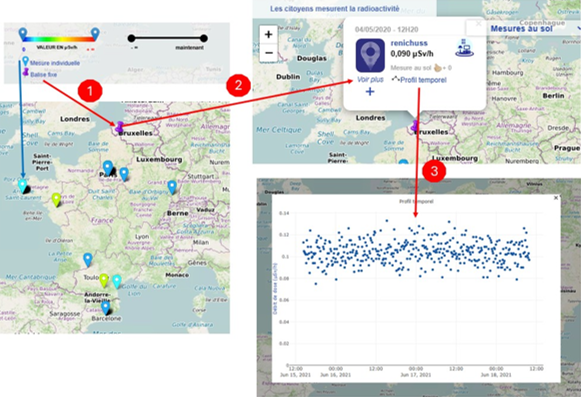Open the Voir plus link
Viewport: 581px width, 397px height.
(x=370, y=79)
